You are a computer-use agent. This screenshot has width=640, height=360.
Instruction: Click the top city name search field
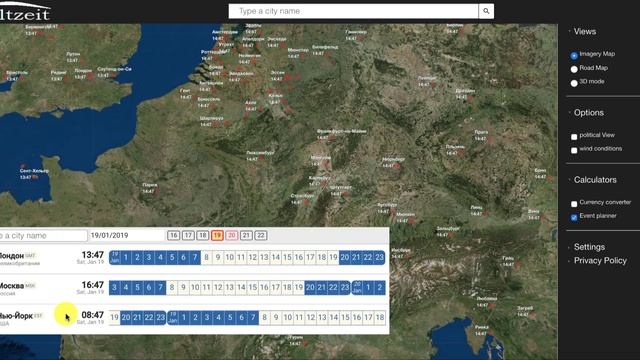(x=353, y=11)
